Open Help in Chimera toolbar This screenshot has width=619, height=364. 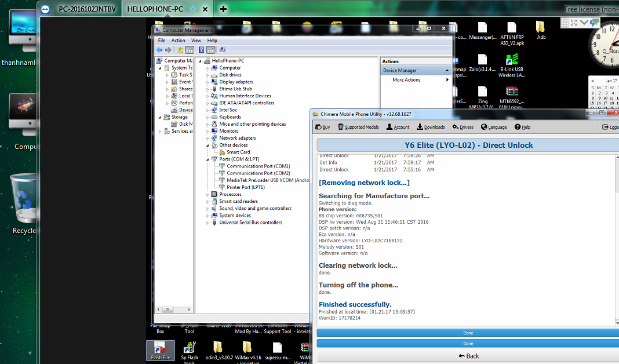point(522,127)
